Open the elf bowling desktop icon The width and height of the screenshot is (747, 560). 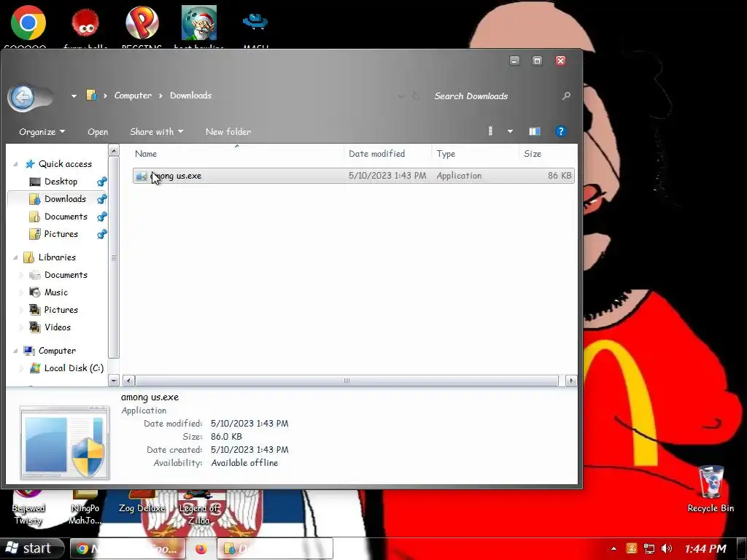tap(199, 23)
